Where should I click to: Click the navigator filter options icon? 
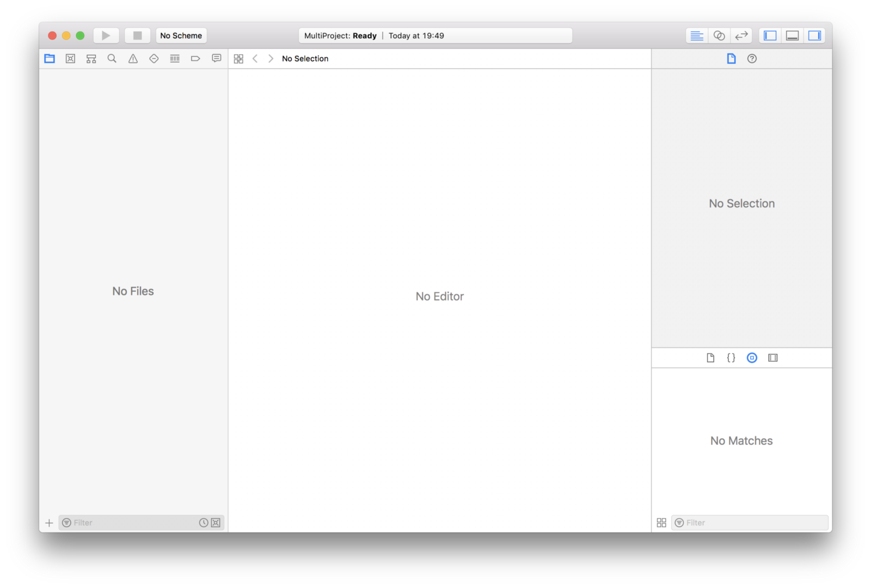pos(66,523)
